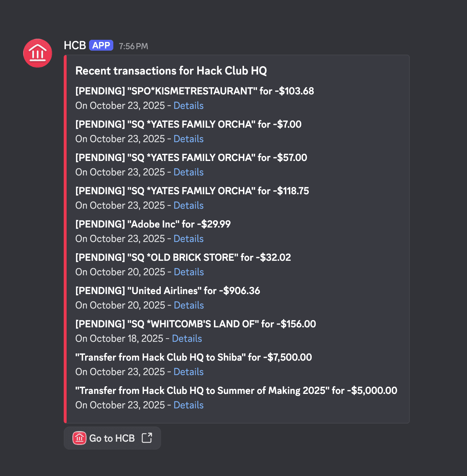Click the external link arrow icon
Screen dimensions: 467x476
pos(147,438)
